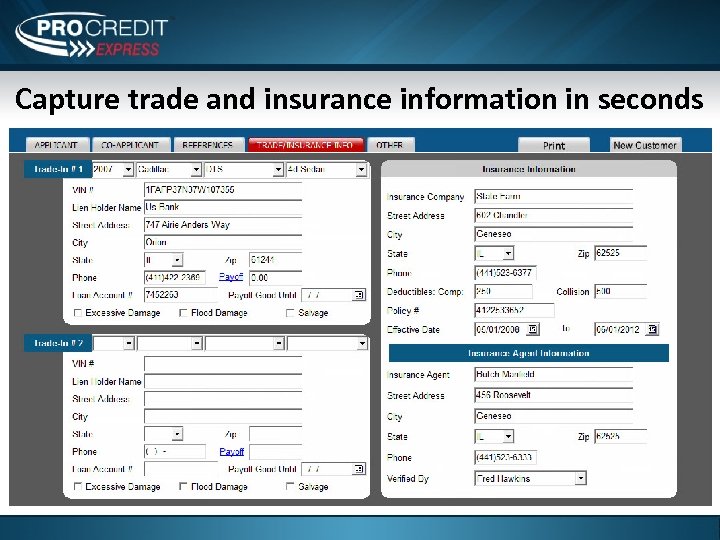The height and width of the screenshot is (540, 720).
Task: Click the Insurance Agent name field
Action: [x=553, y=374]
